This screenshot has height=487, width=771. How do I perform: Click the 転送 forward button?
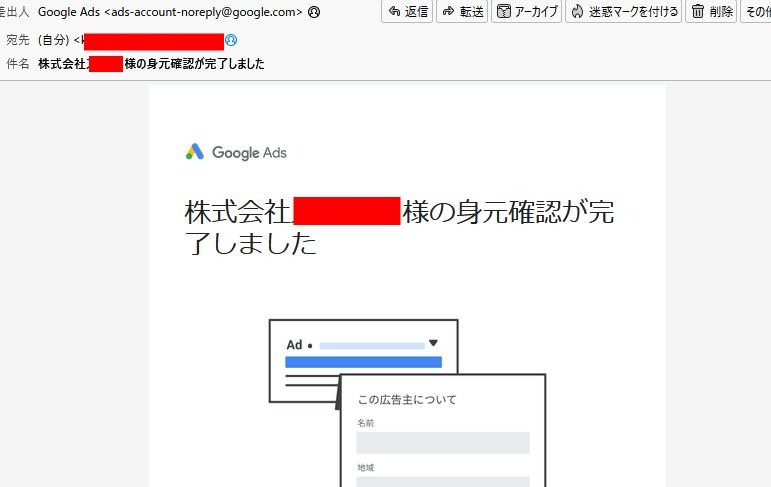(462, 11)
